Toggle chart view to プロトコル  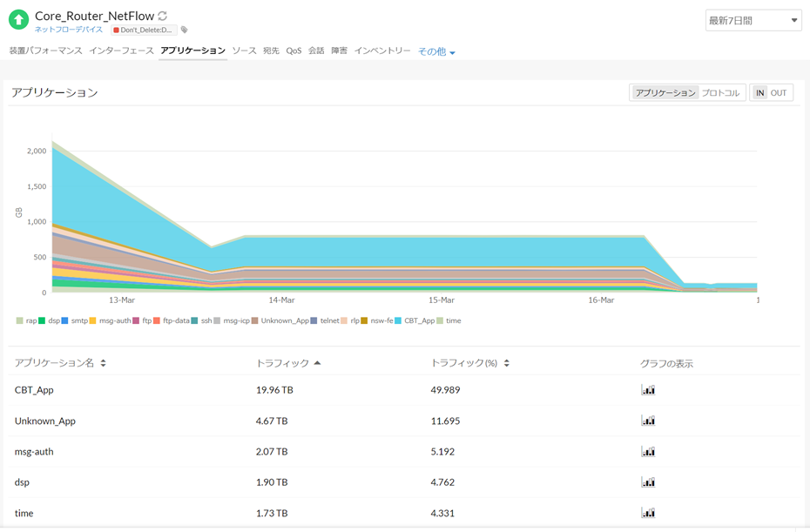(720, 93)
